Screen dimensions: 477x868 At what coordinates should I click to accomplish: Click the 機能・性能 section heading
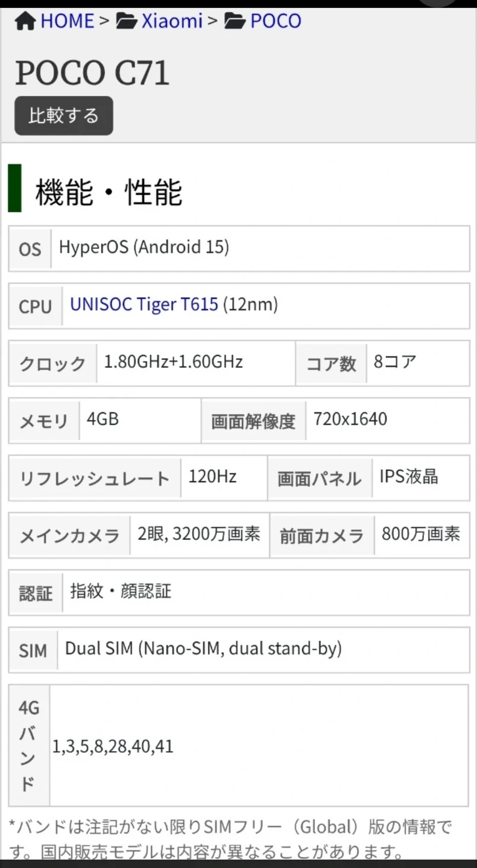(x=109, y=192)
